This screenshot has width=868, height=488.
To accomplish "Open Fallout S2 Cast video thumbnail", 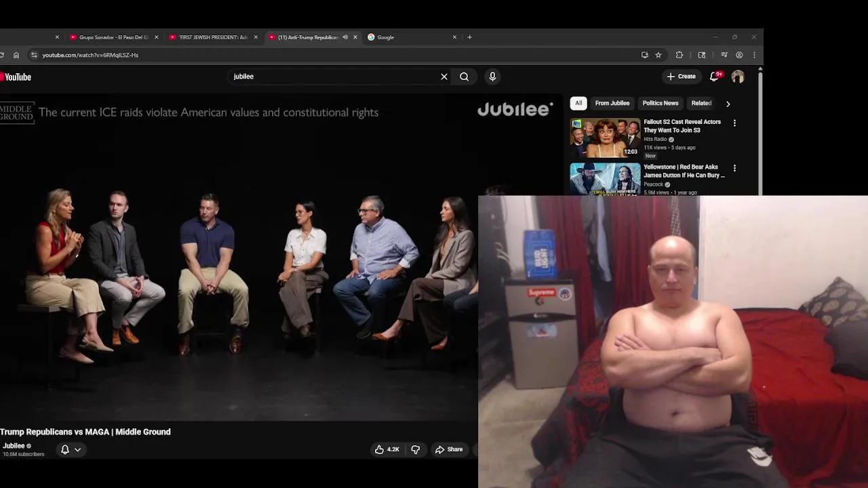I will tap(605, 138).
